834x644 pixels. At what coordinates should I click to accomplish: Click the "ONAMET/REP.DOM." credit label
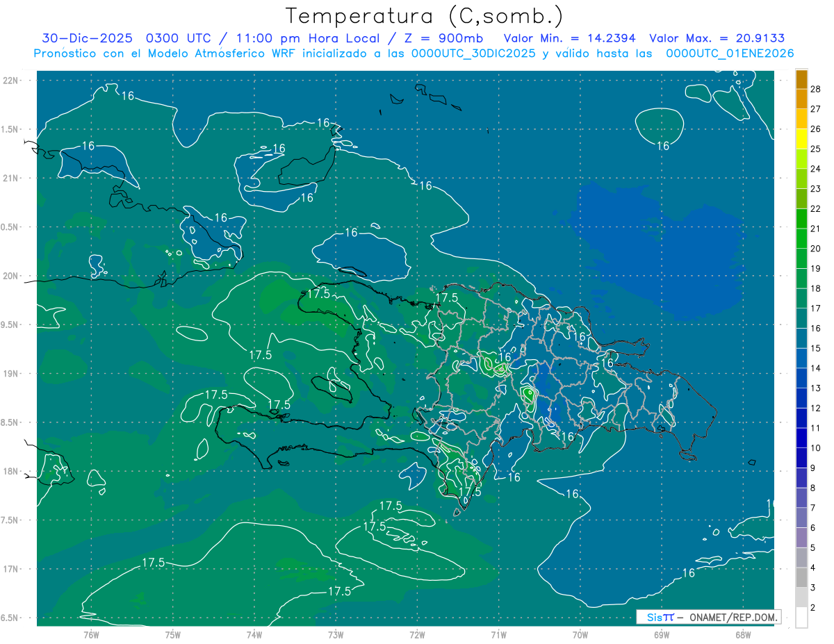(734, 617)
